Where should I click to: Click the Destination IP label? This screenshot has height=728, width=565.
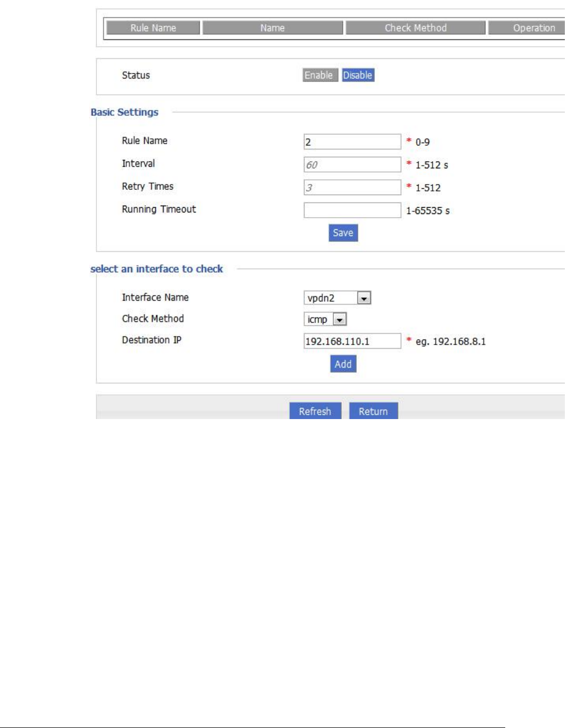pyautogui.click(x=151, y=340)
